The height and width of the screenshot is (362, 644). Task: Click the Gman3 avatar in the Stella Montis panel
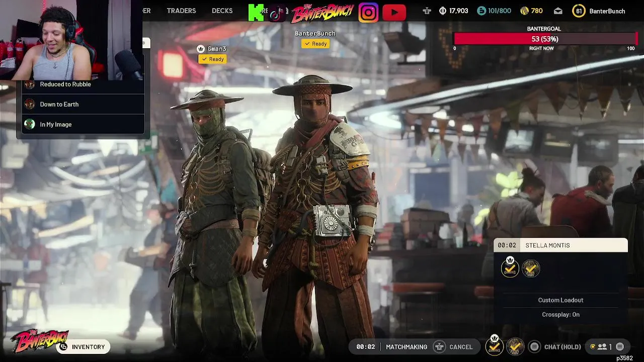[510, 268]
